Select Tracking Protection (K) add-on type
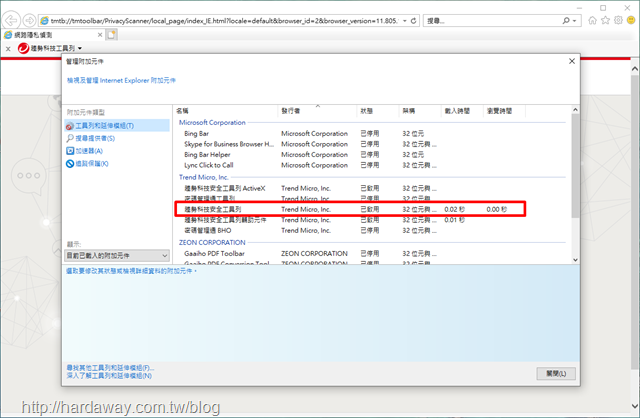 tap(87, 164)
